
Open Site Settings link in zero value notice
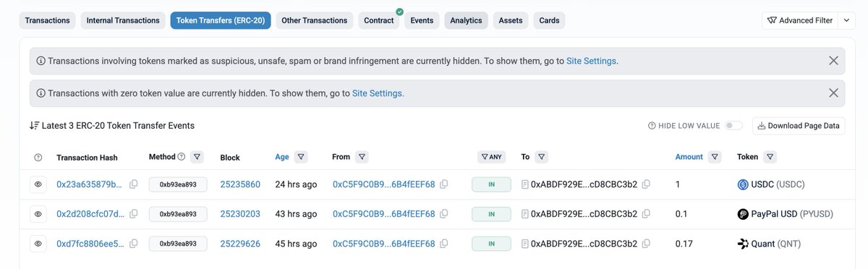point(377,93)
